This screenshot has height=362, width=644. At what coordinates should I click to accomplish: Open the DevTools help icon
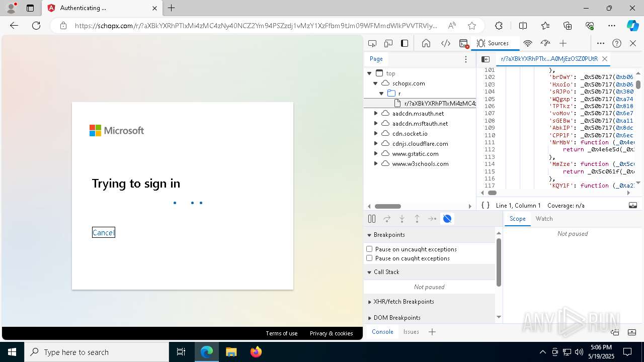(x=617, y=43)
